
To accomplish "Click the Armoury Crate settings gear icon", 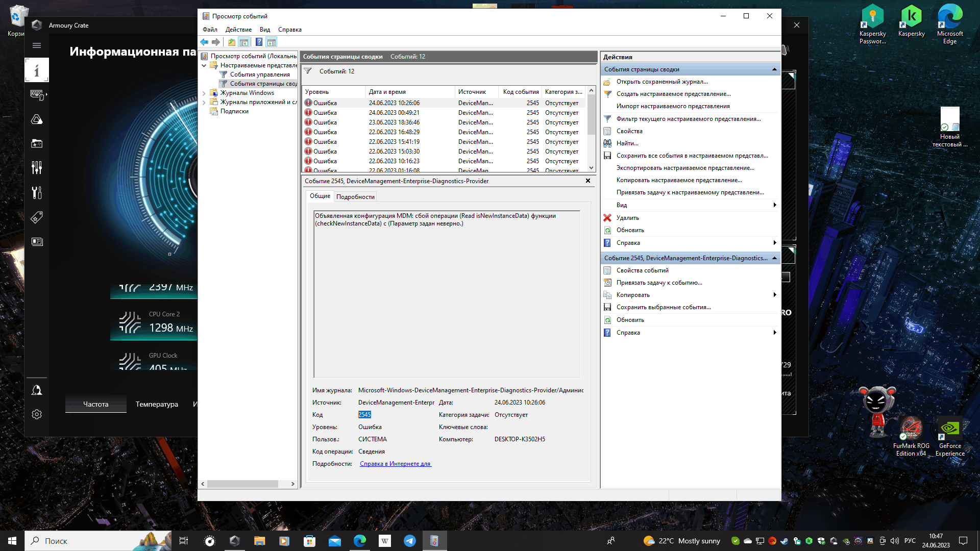I will tap(37, 415).
